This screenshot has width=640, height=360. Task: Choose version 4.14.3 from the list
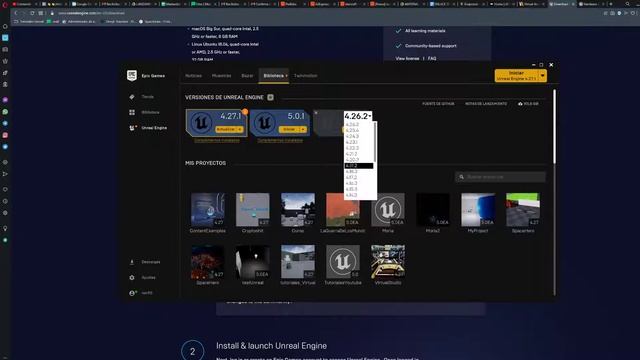click(x=351, y=196)
